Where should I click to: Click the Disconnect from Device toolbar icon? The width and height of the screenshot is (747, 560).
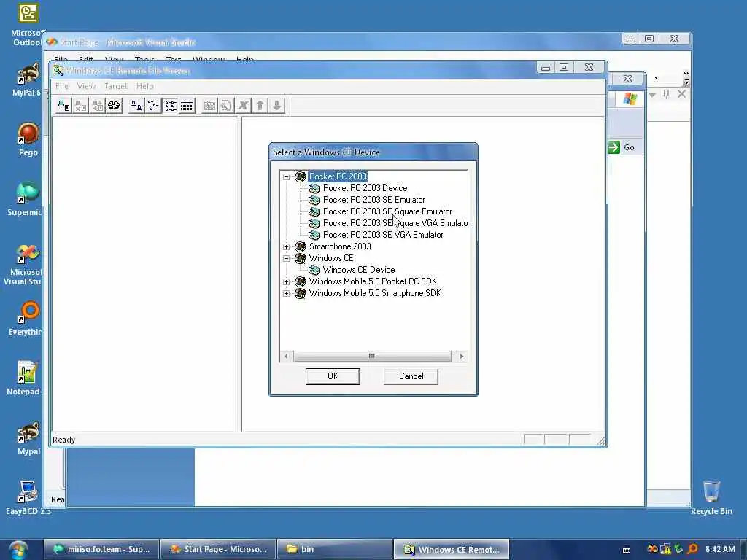[80, 105]
